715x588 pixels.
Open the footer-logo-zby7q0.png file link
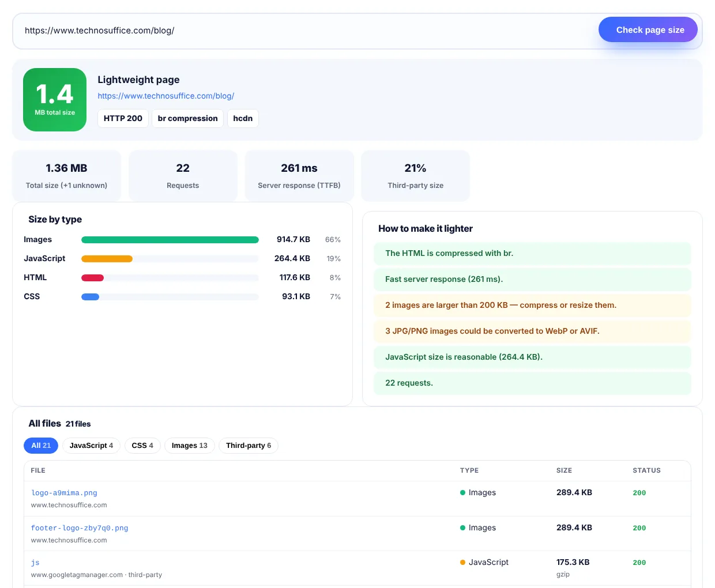[80, 528]
